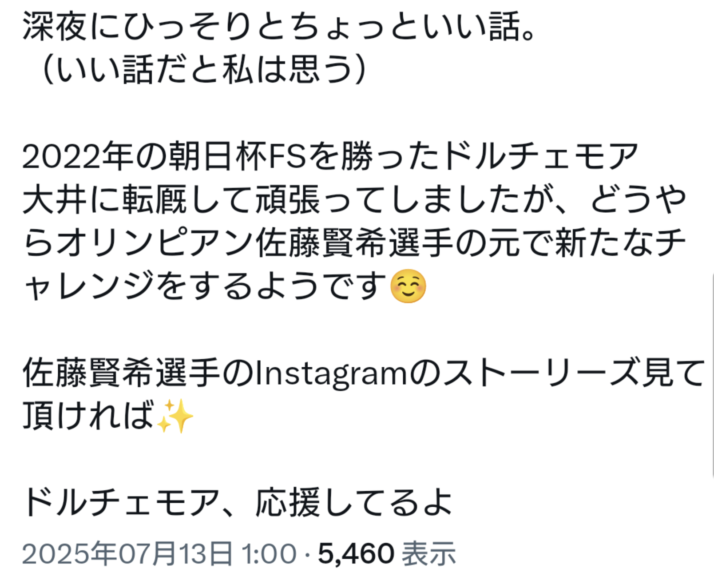Screen dimensions: 714x588
Task: Click the word 応援してるよ
Action: 354,503
